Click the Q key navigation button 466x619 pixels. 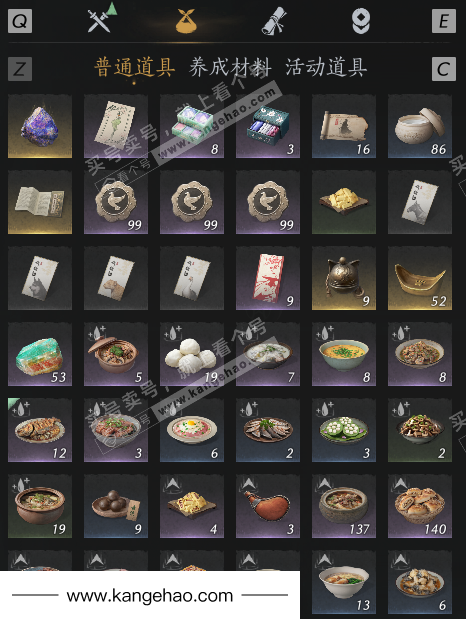[20, 21]
